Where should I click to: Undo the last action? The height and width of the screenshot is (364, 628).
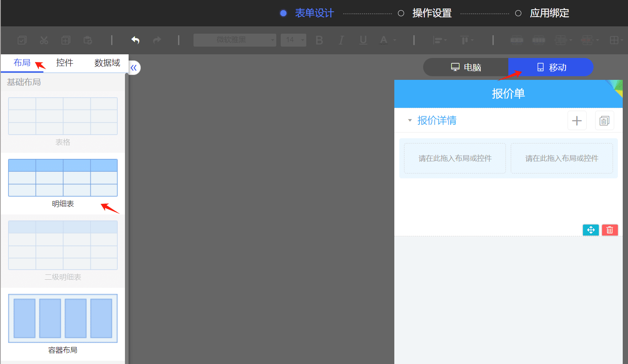(135, 40)
